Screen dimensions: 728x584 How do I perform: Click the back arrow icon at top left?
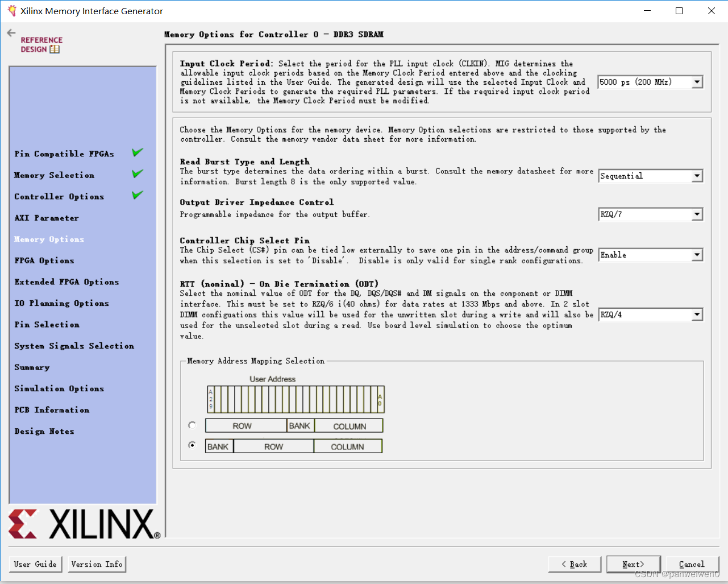[11, 33]
